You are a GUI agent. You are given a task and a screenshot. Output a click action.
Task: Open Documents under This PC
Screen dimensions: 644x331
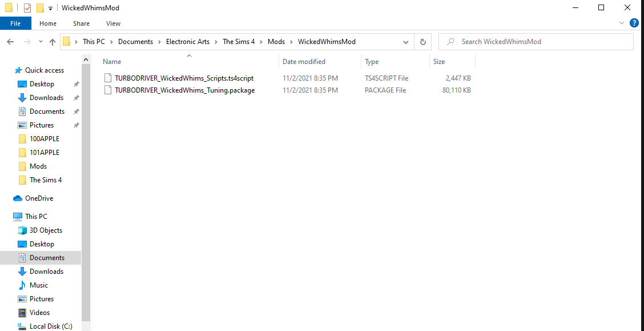pos(47,258)
